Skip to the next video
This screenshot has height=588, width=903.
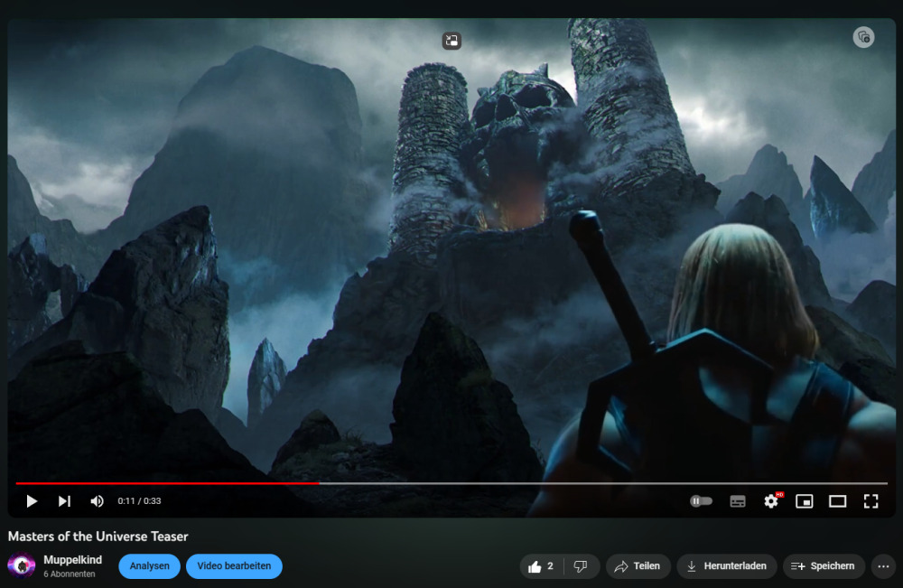64,501
